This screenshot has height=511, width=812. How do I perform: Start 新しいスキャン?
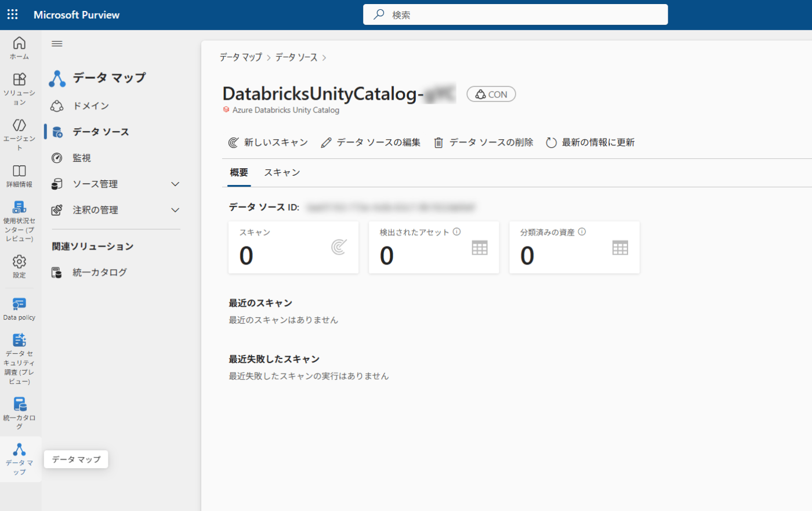[x=268, y=142]
